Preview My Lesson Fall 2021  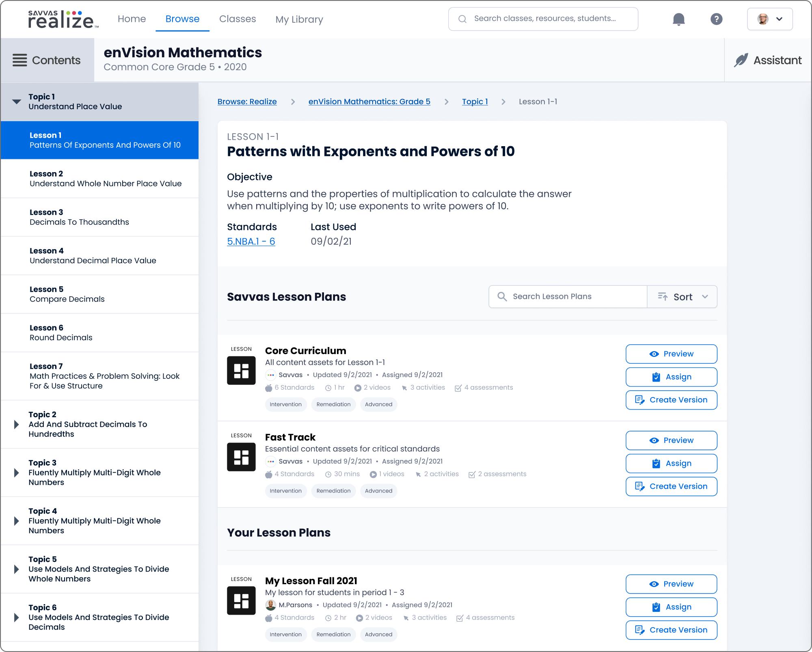tap(672, 584)
